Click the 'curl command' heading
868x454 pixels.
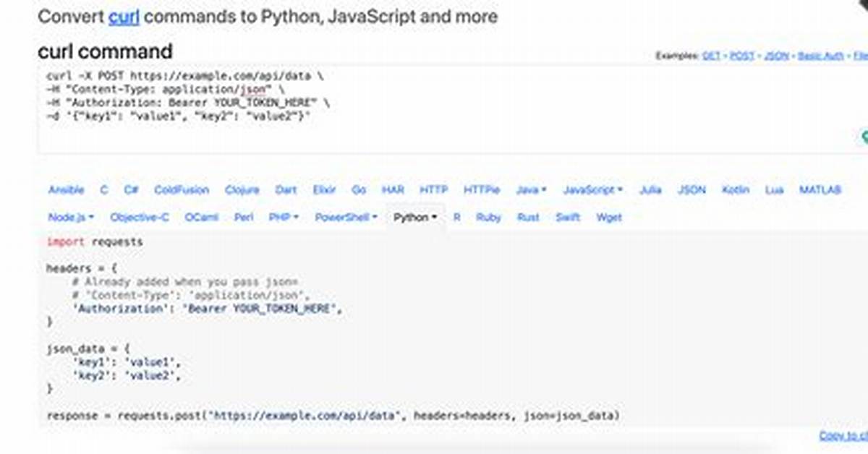click(x=105, y=51)
